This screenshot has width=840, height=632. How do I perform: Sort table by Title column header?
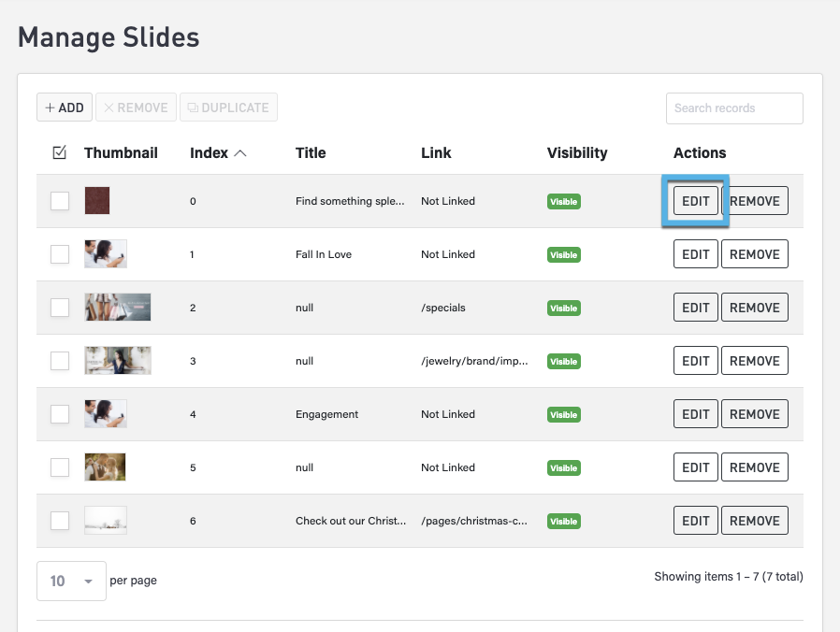pos(311,152)
